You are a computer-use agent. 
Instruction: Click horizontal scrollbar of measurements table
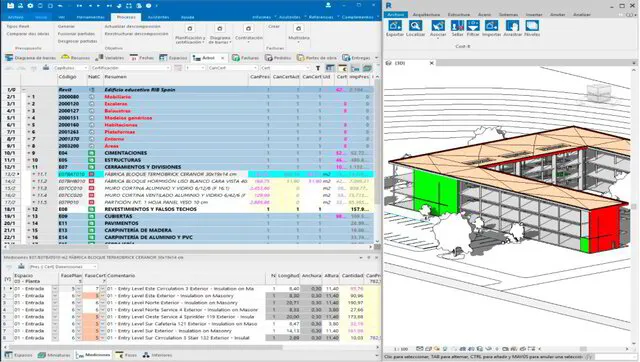[145, 347]
